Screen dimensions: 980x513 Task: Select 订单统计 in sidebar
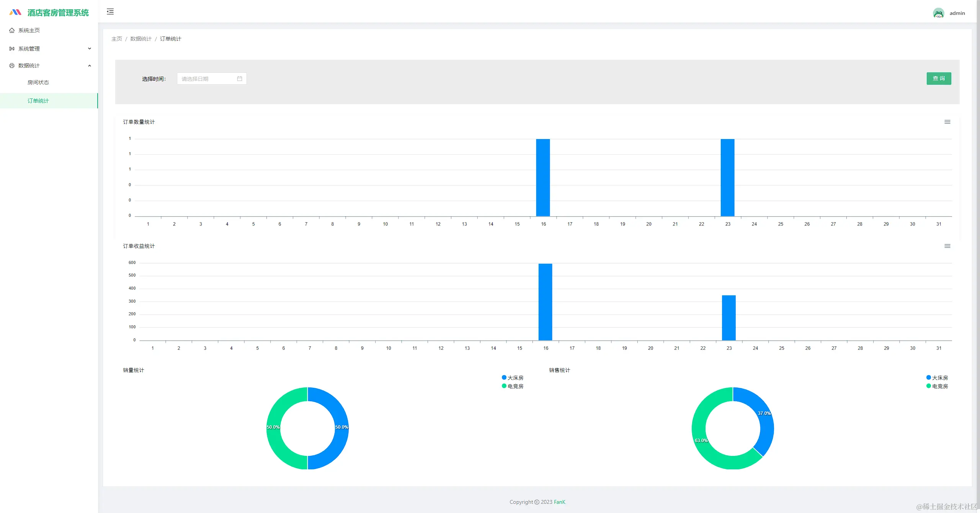tap(38, 101)
